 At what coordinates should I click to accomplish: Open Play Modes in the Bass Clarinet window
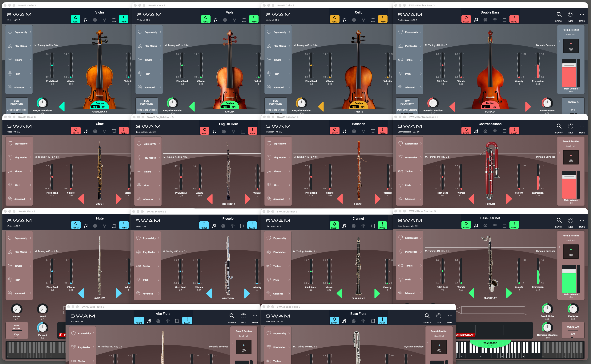tap(410, 252)
